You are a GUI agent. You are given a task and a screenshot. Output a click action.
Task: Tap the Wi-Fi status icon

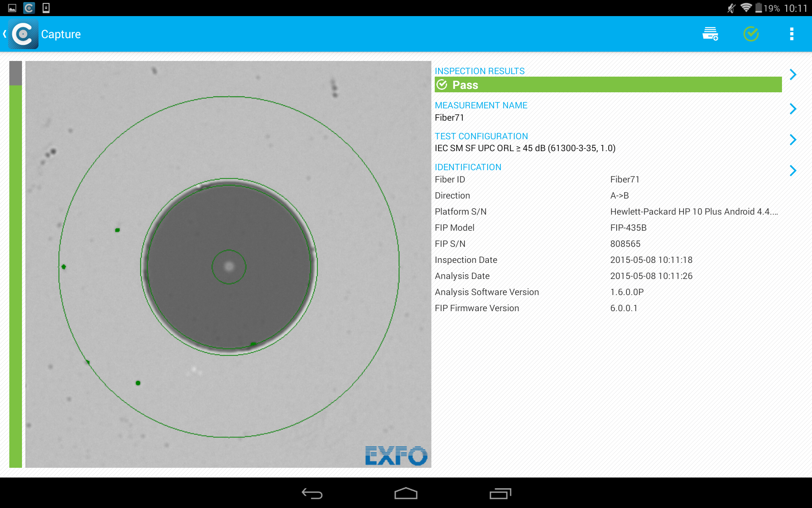746,8
